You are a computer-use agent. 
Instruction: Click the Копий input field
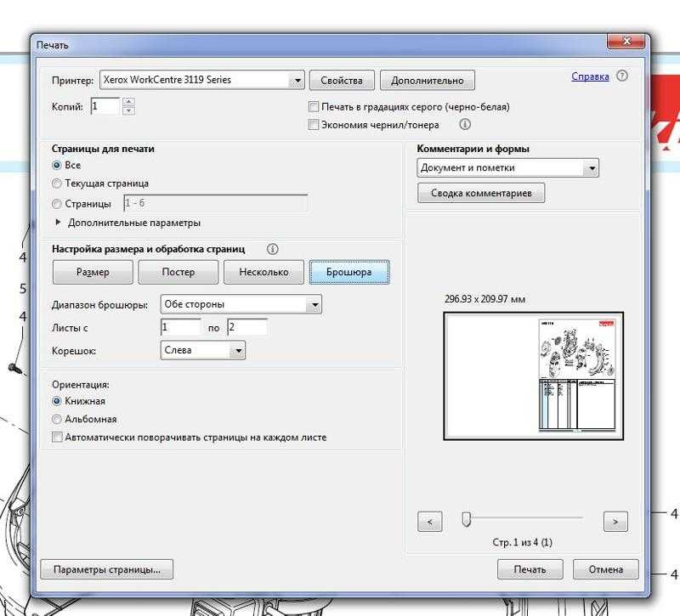[x=105, y=106]
